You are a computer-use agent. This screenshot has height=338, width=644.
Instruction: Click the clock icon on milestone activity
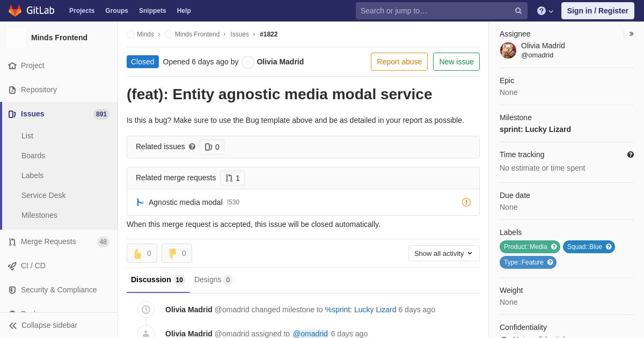pos(146,310)
